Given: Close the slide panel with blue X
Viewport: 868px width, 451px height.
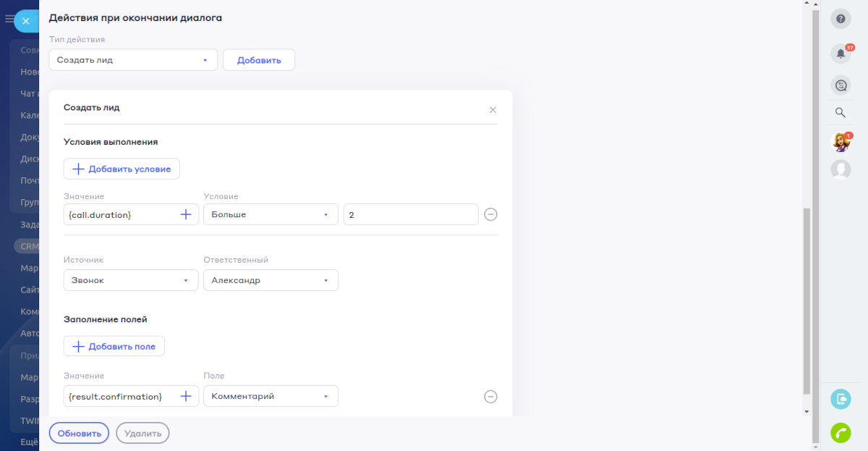Looking at the screenshot, I should click(x=25, y=21).
